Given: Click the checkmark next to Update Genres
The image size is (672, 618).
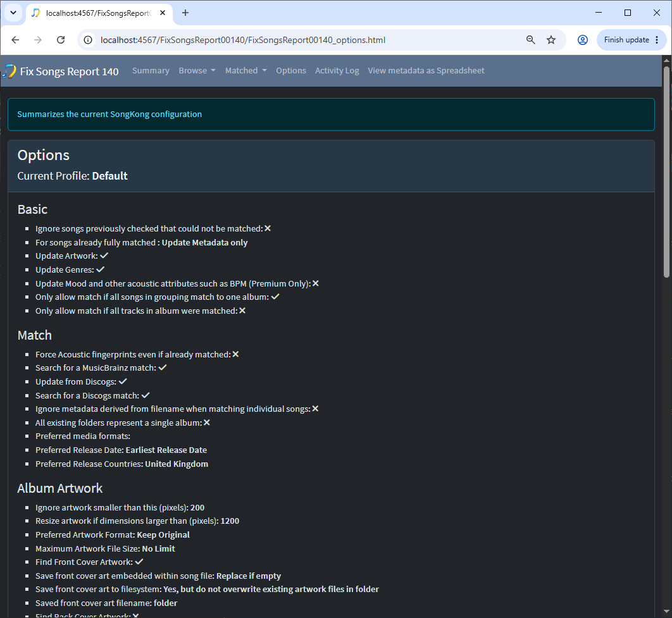Looking at the screenshot, I should pyautogui.click(x=100, y=270).
